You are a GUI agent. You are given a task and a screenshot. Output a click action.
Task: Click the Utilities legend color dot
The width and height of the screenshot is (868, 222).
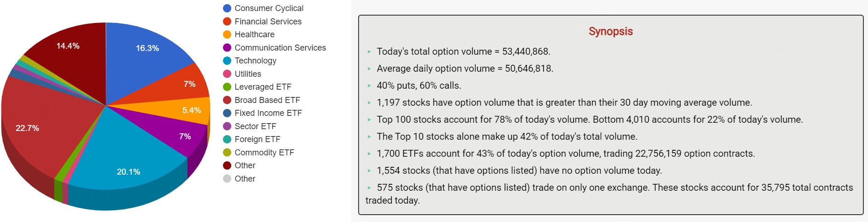[x=227, y=74]
